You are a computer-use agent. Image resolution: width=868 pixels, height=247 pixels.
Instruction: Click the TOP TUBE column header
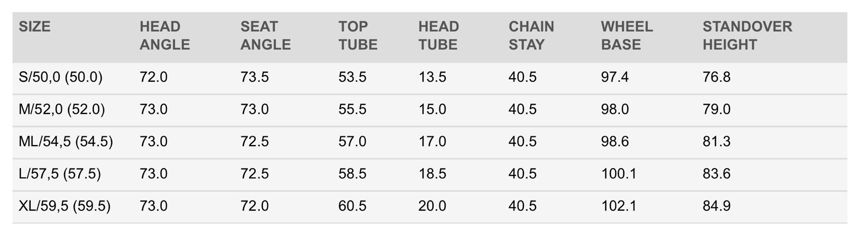click(x=358, y=36)
